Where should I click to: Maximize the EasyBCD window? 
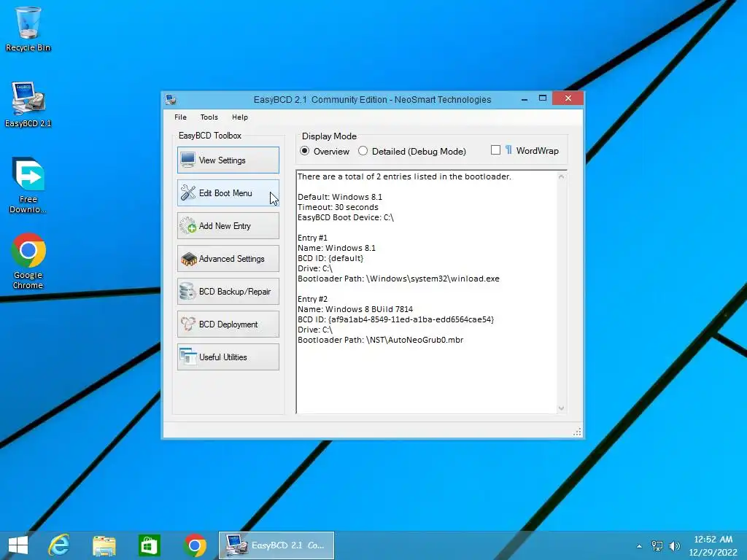[x=543, y=98]
